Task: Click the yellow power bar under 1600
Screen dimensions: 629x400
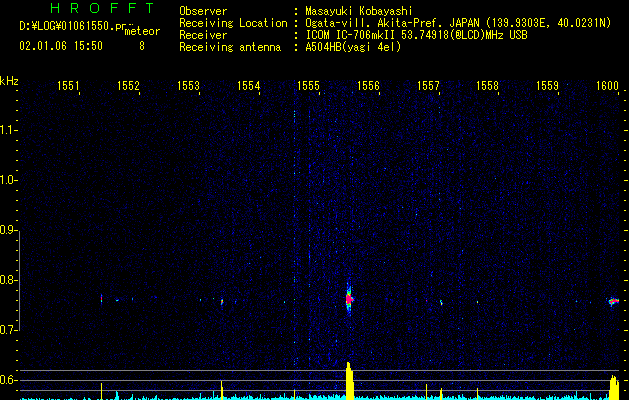Action: coord(614,387)
